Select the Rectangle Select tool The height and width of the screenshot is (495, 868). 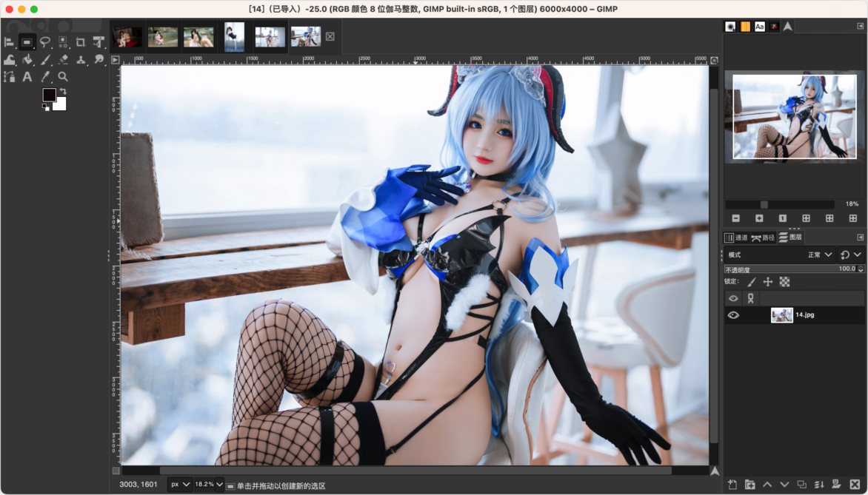tap(27, 42)
